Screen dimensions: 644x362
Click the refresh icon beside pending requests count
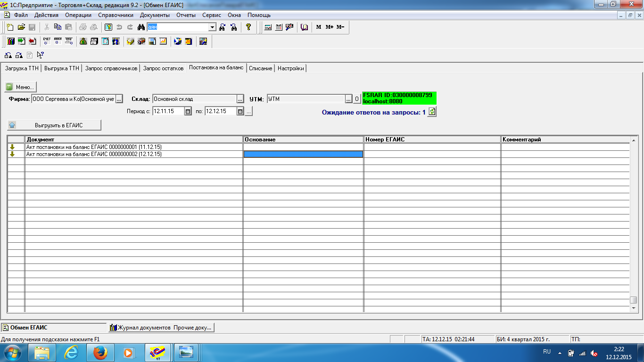432,112
